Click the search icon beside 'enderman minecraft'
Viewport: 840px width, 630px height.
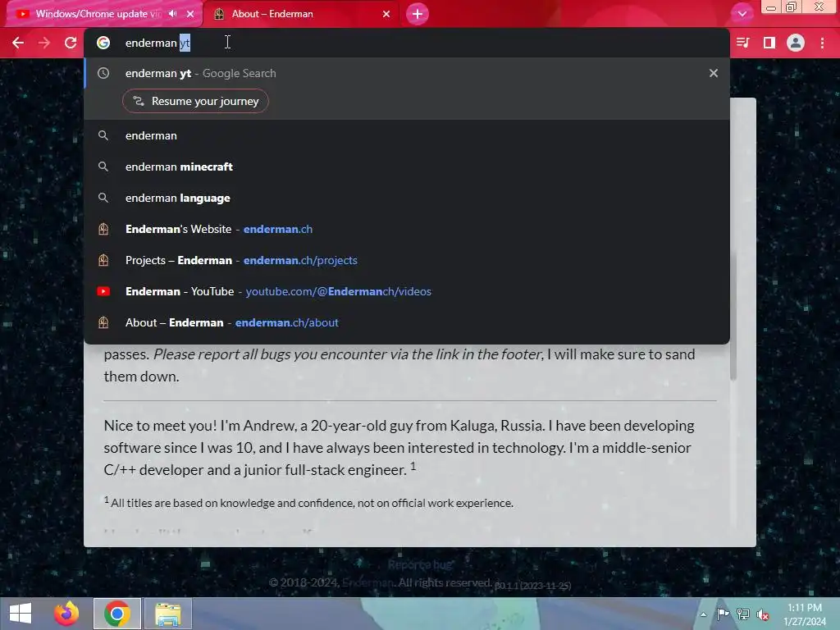pyautogui.click(x=103, y=167)
